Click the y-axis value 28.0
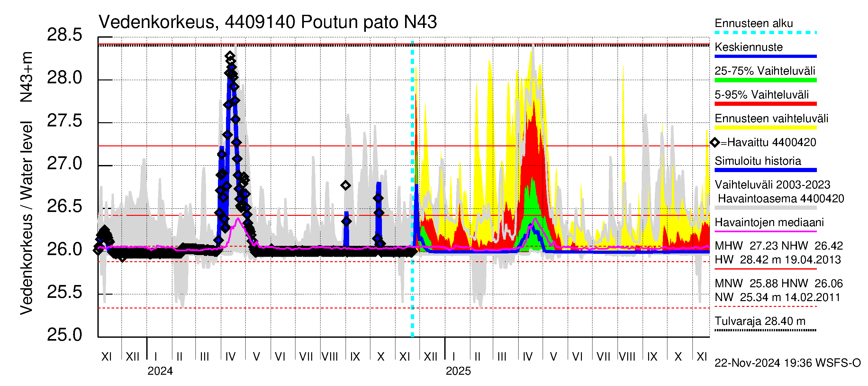Image resolution: width=868 pixels, height=386 pixels. click(64, 78)
